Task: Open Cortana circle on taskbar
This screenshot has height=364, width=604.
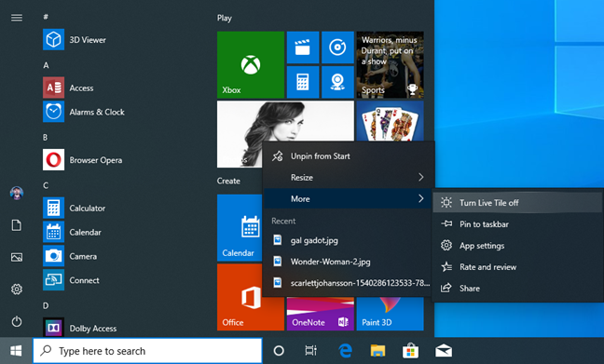Action: [x=279, y=351]
